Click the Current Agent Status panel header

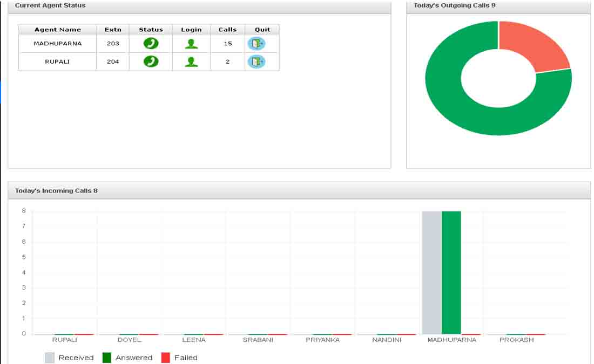50,5
